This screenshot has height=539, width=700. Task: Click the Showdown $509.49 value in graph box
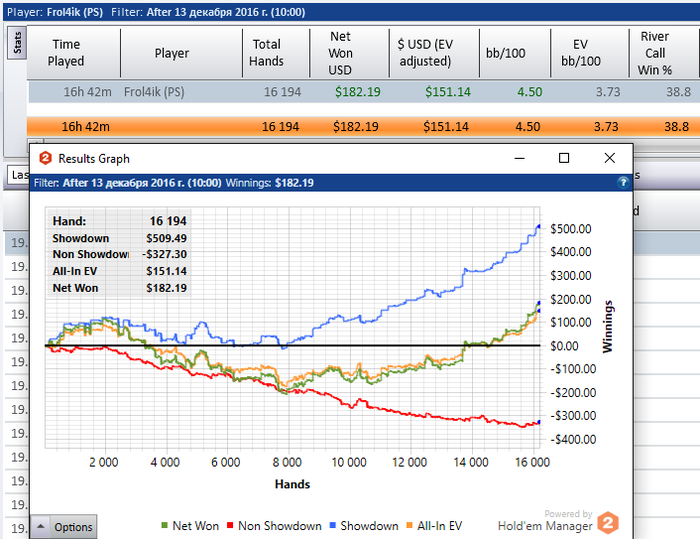coord(166,238)
